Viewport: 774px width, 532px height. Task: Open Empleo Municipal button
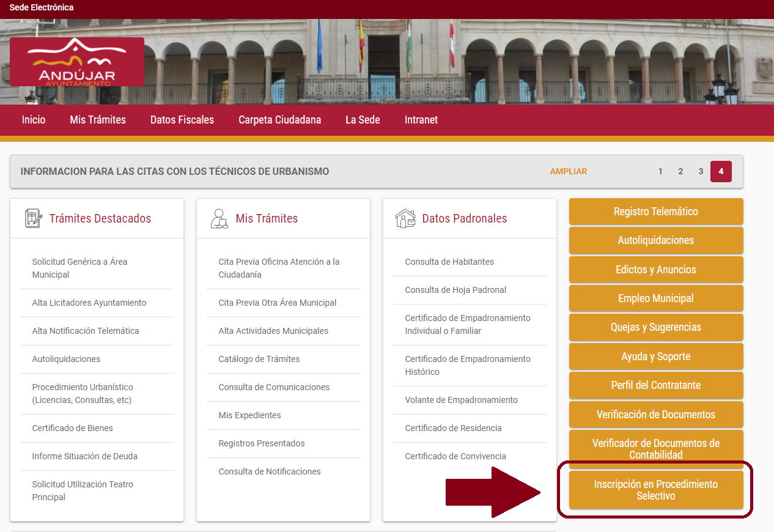[656, 298]
